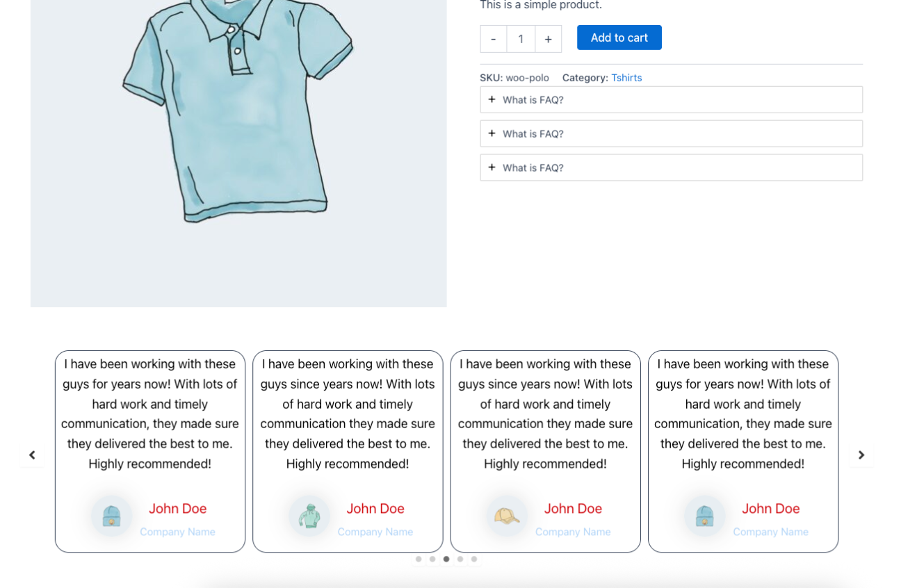Click the blue polo shirt product image

click(238, 139)
